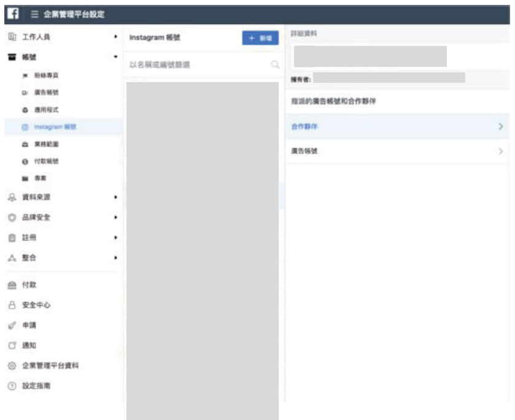Open the hamburger menu in top bar

click(35, 15)
